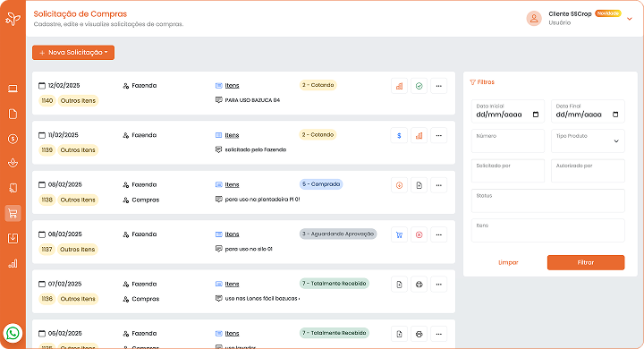Click the Itens filter field
Image resolution: width=644 pixels, height=349 pixels.
[548, 231]
